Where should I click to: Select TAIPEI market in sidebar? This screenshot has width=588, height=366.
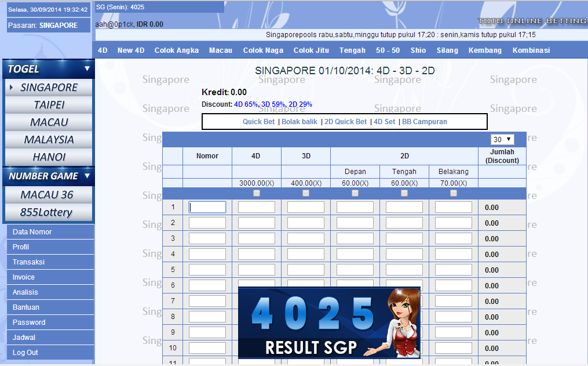(x=49, y=105)
